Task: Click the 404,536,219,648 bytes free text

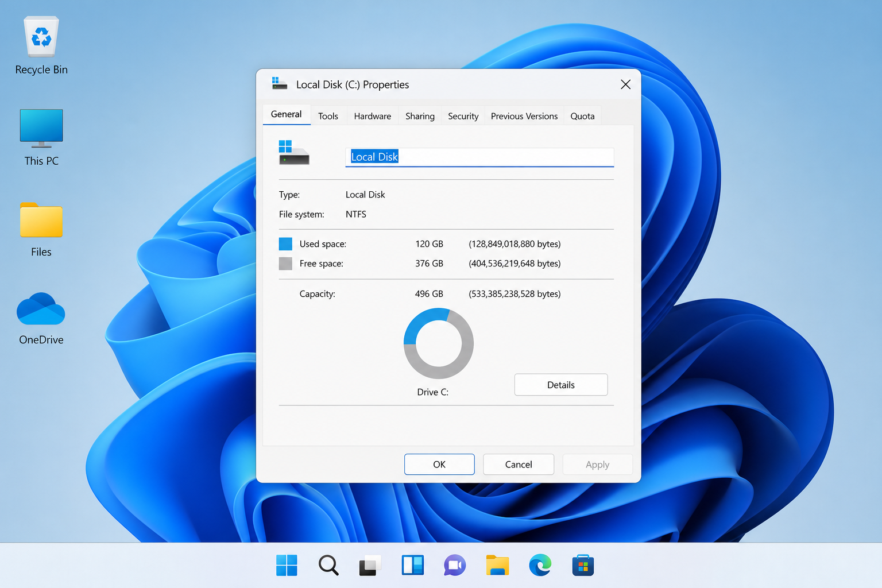Action: point(515,264)
